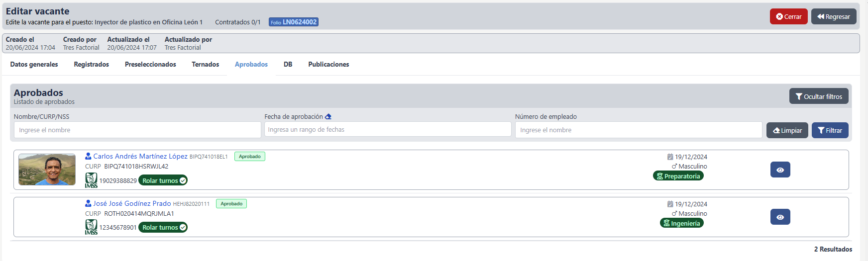The image size is (868, 261).
Task: View details of Carlos Andrés with eye button
Action: (780, 170)
